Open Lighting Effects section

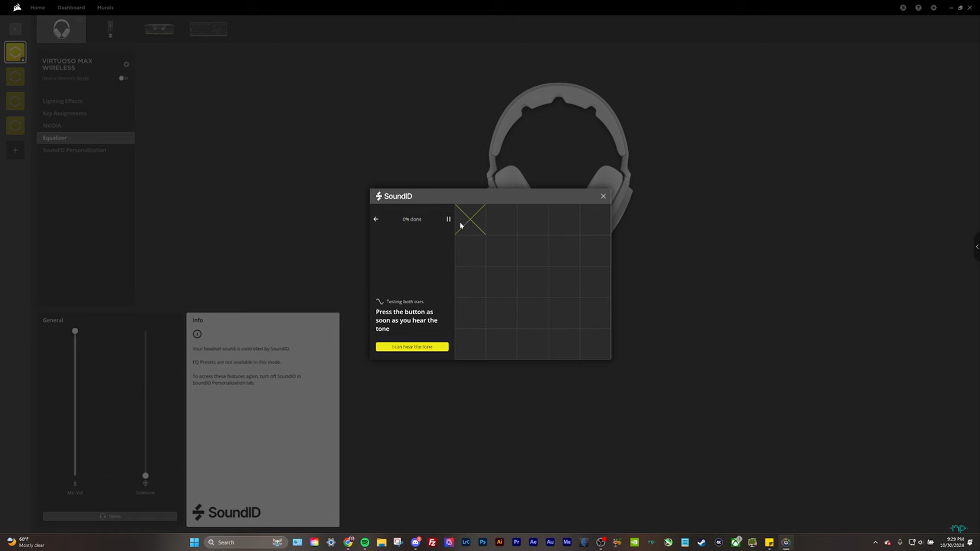(62, 101)
